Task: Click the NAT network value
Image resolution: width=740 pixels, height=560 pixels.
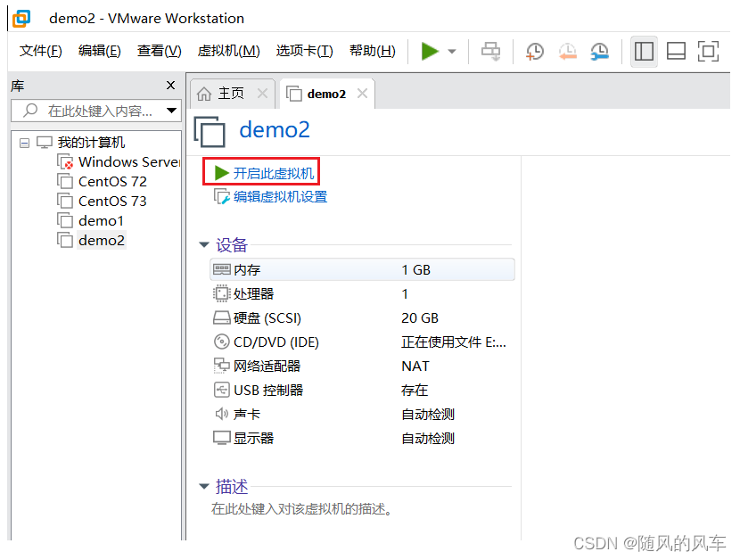Action: [x=415, y=366]
